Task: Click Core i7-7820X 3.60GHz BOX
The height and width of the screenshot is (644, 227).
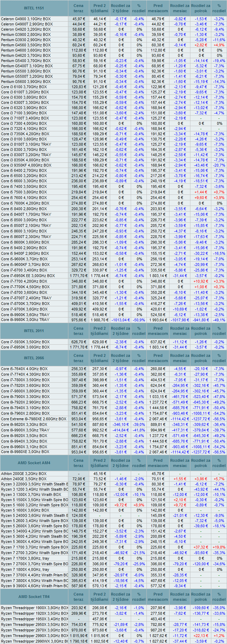Action: [x=25, y=385]
